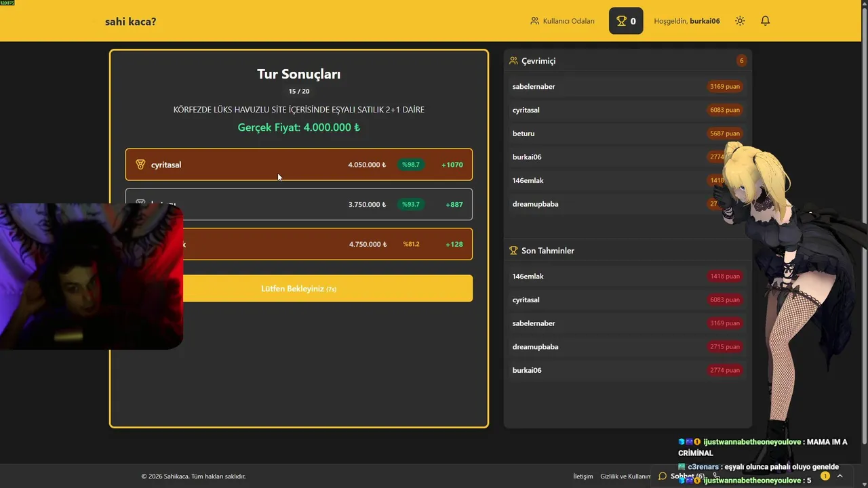The image size is (868, 488).
Task: Click the +128 points value
Action: point(454,244)
